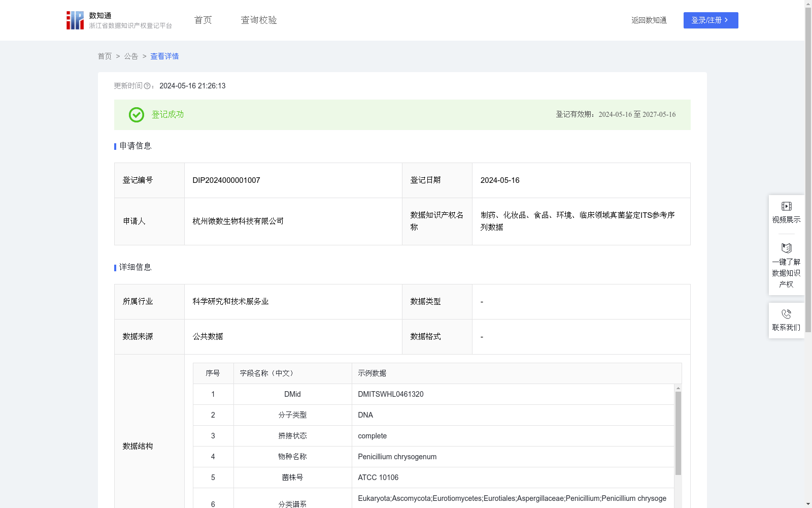Click the DMid field name cell

pos(292,394)
